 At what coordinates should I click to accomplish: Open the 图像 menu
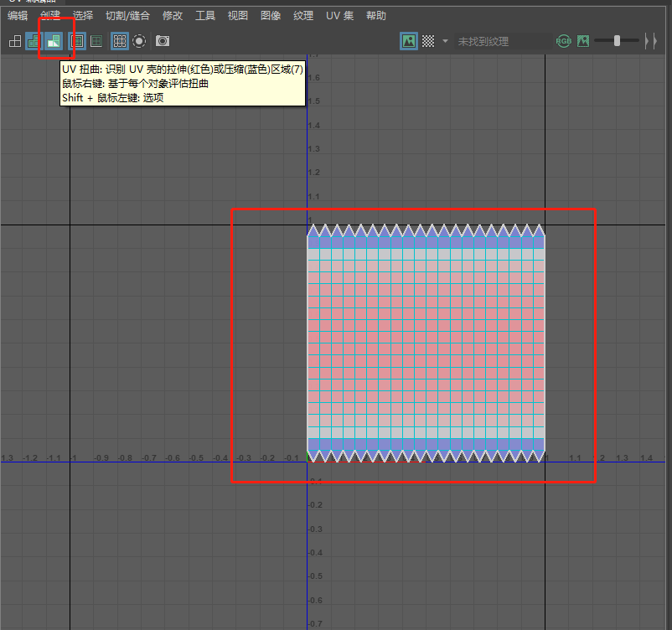[x=271, y=16]
